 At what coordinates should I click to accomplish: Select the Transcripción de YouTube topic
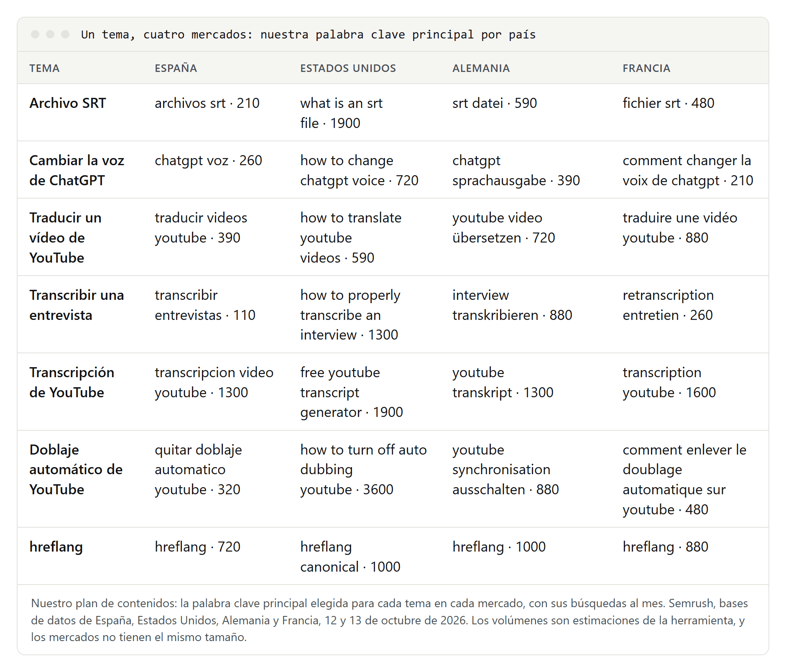pyautogui.click(x=72, y=382)
